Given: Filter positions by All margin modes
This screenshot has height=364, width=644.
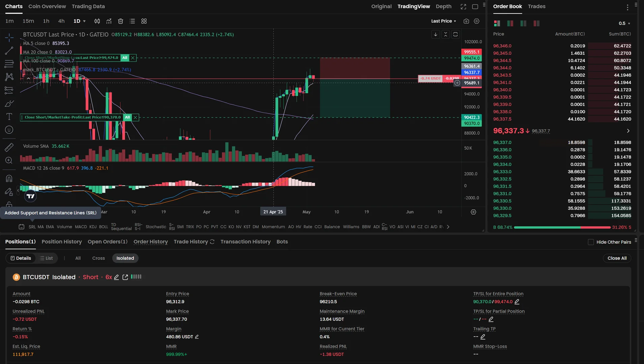Looking at the screenshot, I should (78, 259).
